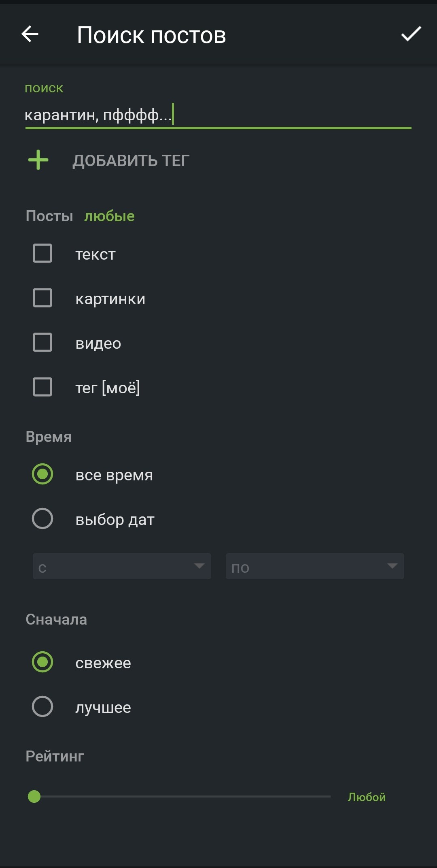Confirm search with the checkmark icon
Viewport: 437px width, 868px height.
tap(411, 34)
